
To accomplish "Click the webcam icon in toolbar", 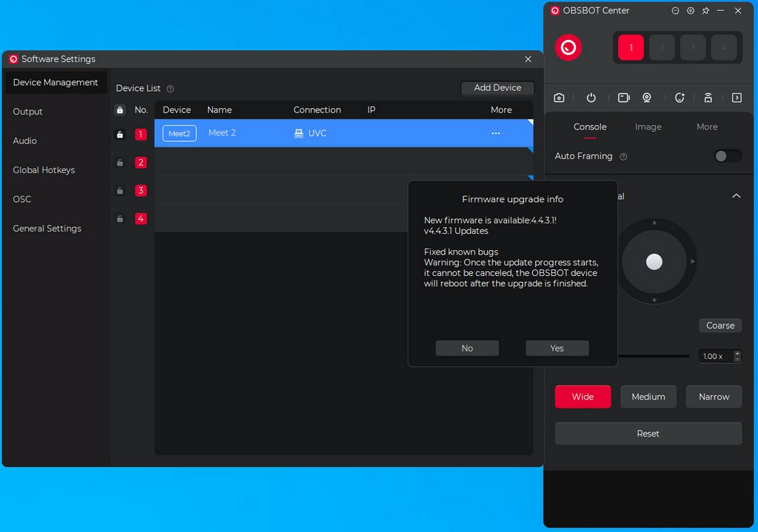I will 647,98.
